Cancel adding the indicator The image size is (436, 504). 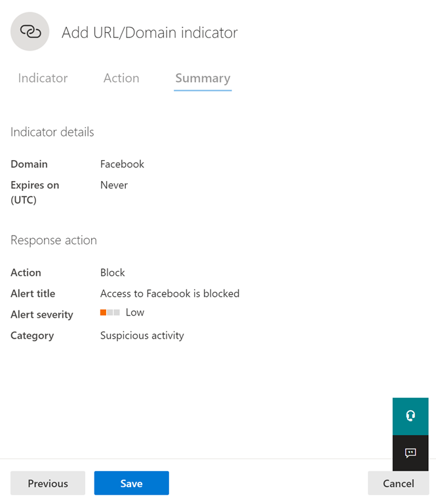click(x=398, y=483)
